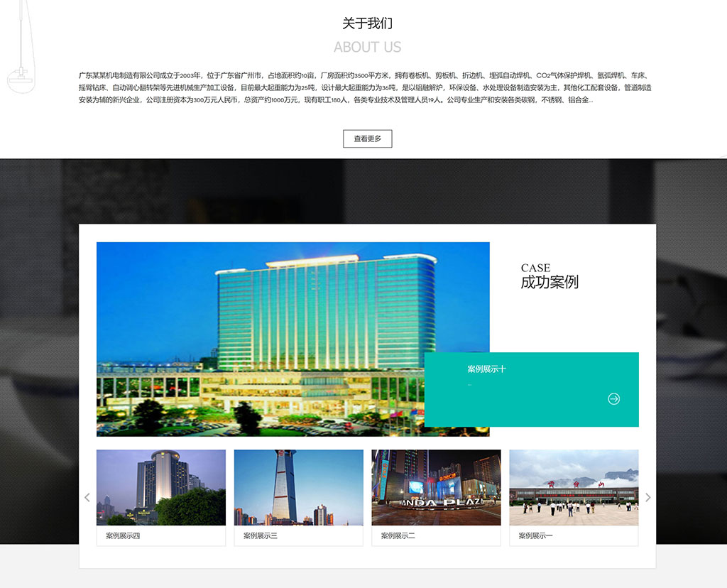The width and height of the screenshot is (727, 588).
Task: Click the 成功案例 heading text
Action: (x=550, y=282)
